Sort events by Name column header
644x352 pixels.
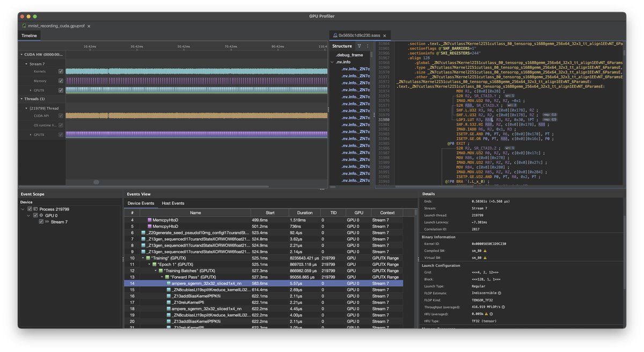coord(195,213)
